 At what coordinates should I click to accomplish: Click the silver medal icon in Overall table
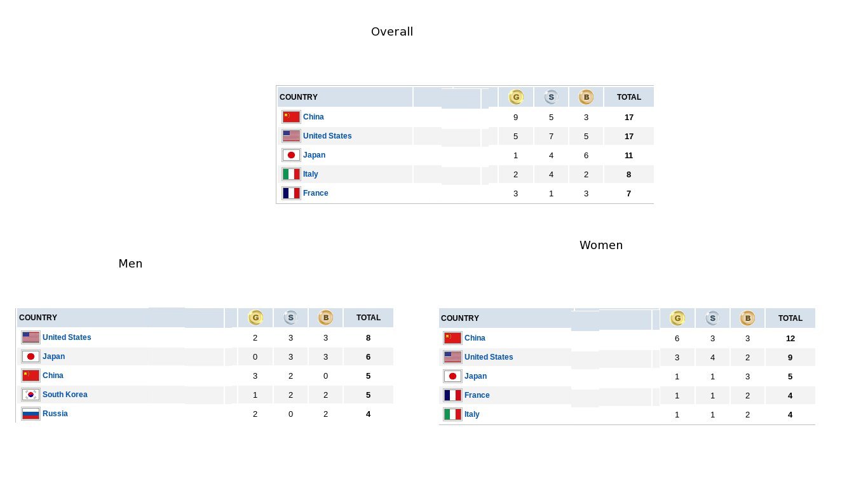tap(551, 97)
